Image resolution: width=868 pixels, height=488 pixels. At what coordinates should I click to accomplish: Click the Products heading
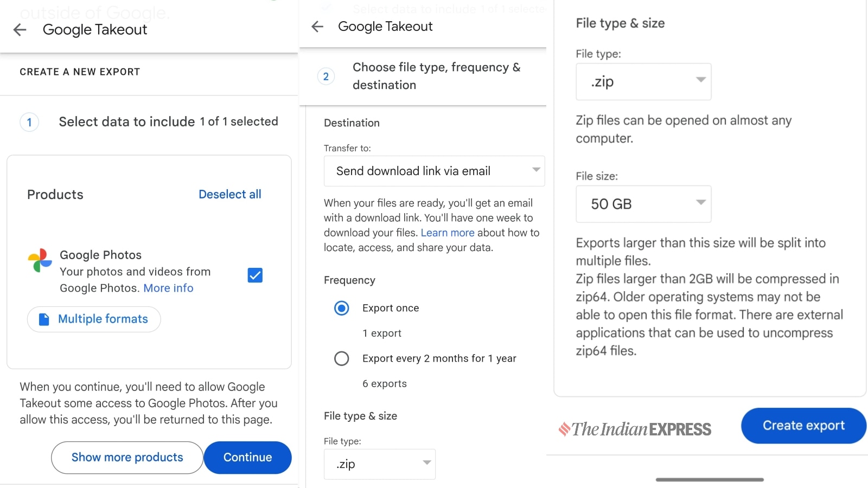coord(55,195)
